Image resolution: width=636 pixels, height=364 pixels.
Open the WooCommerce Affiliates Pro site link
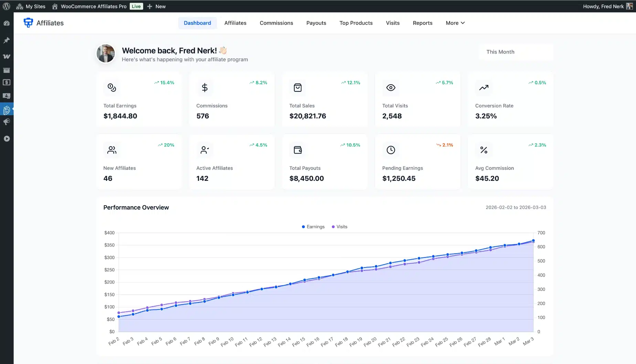click(93, 6)
